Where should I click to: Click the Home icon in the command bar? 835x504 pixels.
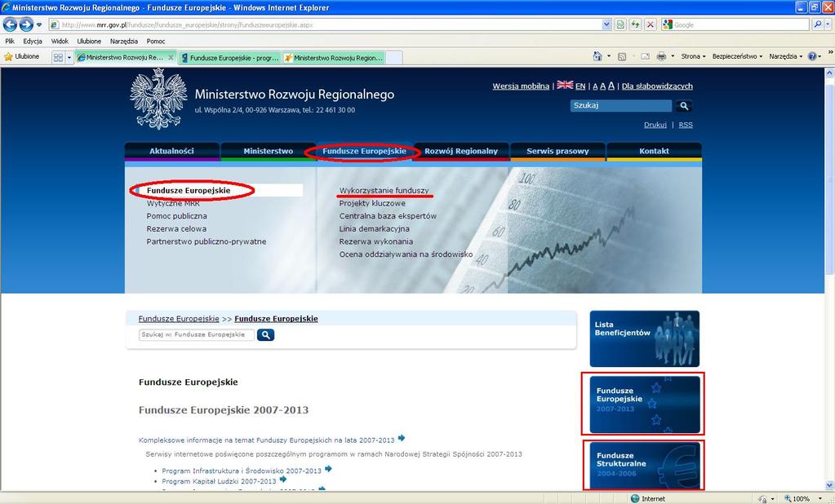click(x=597, y=56)
